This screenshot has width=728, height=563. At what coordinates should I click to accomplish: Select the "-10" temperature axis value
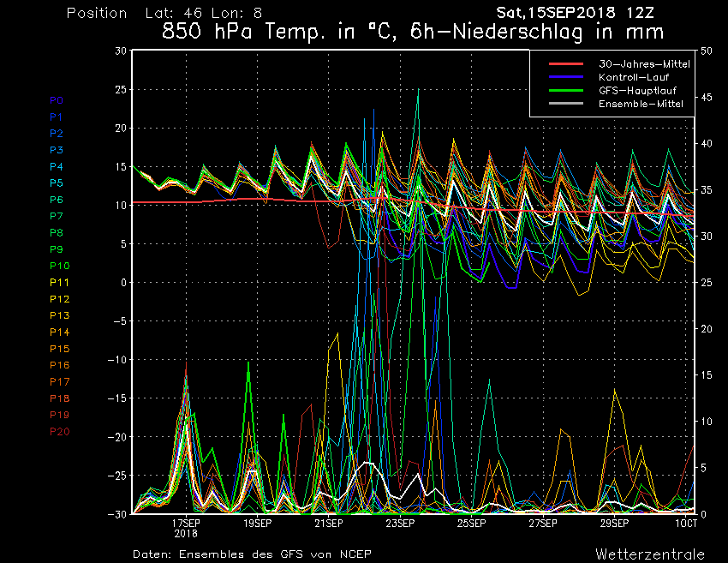point(116,360)
